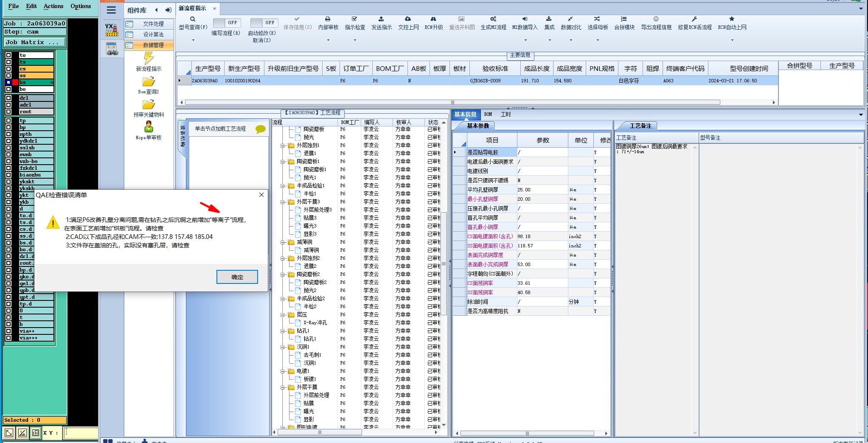Open dropdown arrow under ECN自动上网
Image resolution: width=868 pixels, height=443 pixels.
coord(732,40)
